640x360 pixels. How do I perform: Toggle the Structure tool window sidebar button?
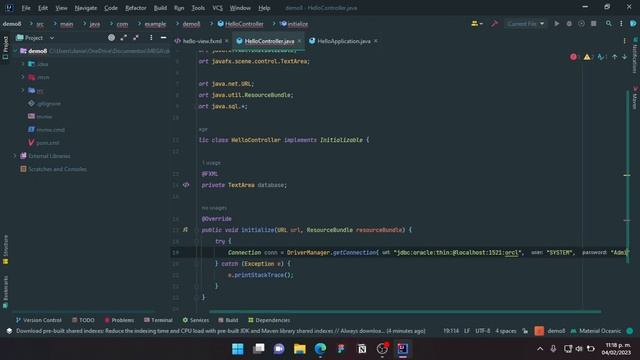click(5, 249)
